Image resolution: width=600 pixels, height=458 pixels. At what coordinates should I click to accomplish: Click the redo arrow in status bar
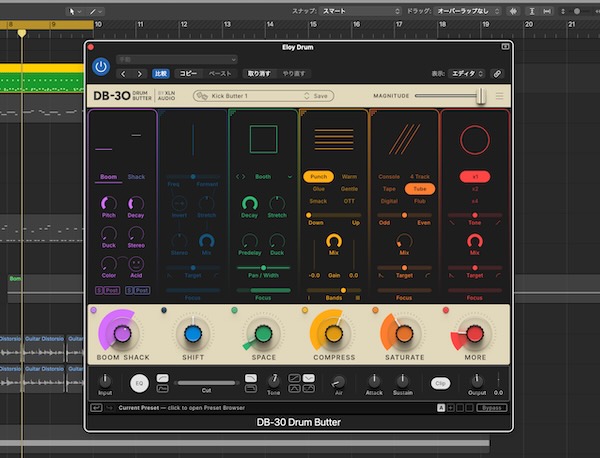point(109,408)
